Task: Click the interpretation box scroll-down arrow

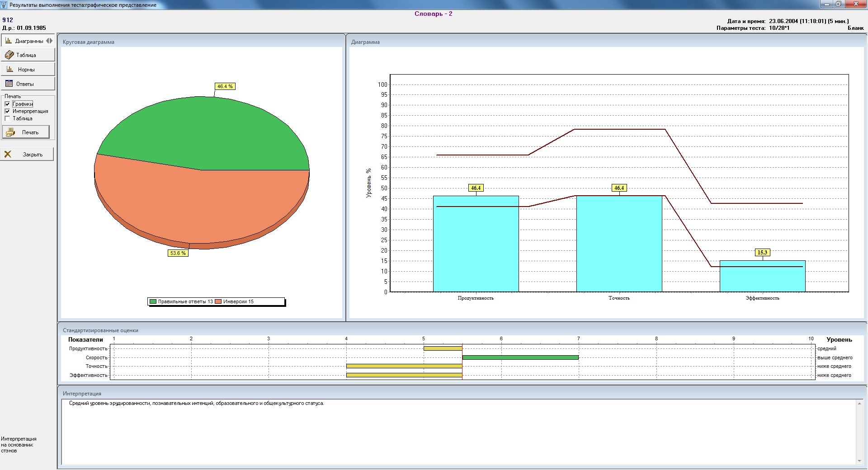Action: (859, 461)
